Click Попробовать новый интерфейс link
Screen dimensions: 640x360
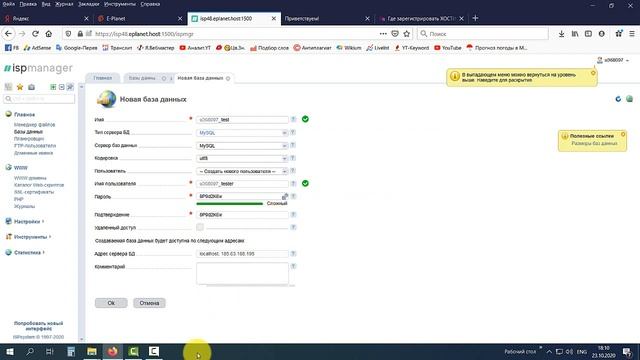coord(39,326)
